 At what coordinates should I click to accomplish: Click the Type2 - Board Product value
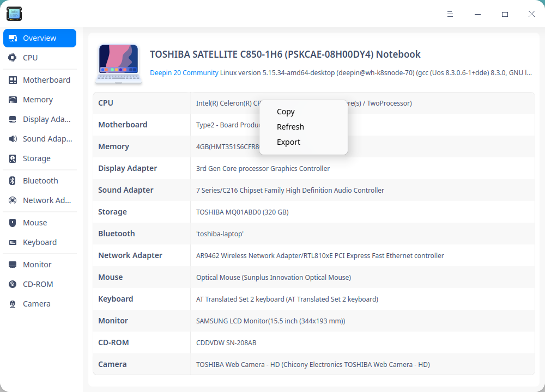coord(228,125)
